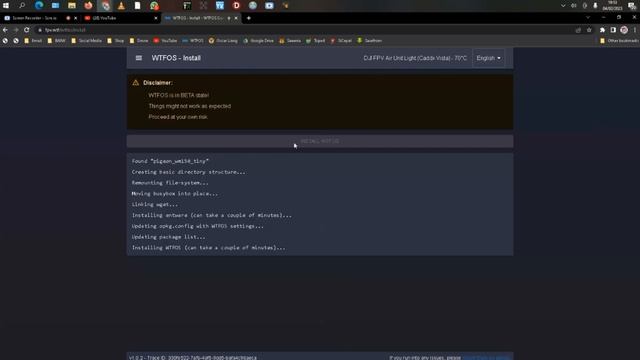Image resolution: width=640 pixels, height=360 pixels.
Task: Bookmark this page with the star icon
Action: (589, 30)
